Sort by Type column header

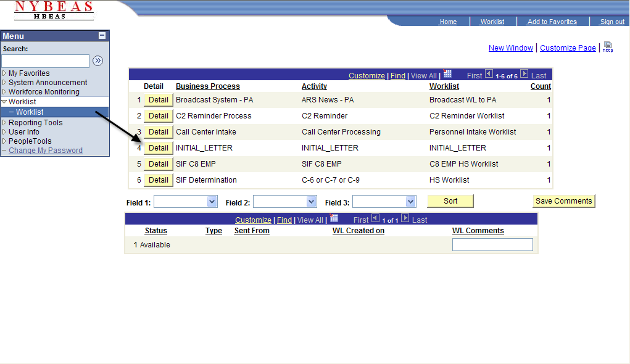(x=213, y=231)
